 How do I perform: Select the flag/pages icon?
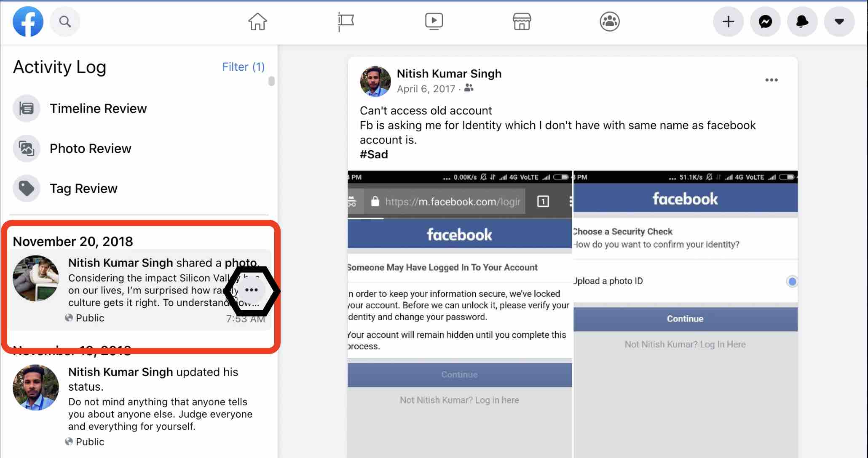click(x=346, y=22)
